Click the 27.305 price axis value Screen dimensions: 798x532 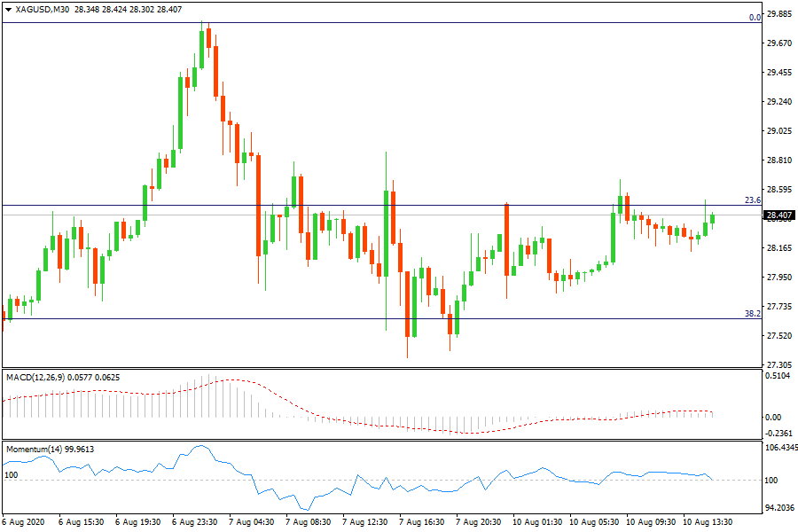coord(778,364)
